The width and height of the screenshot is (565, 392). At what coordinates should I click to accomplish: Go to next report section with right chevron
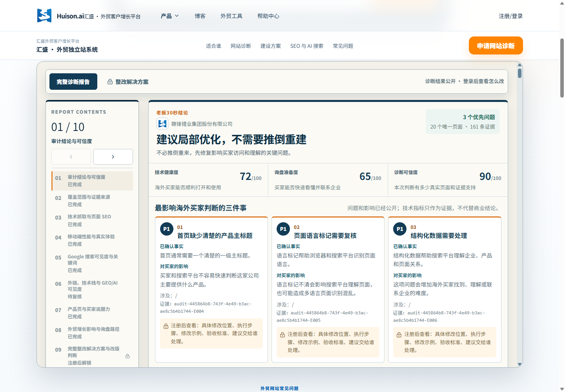click(x=113, y=157)
